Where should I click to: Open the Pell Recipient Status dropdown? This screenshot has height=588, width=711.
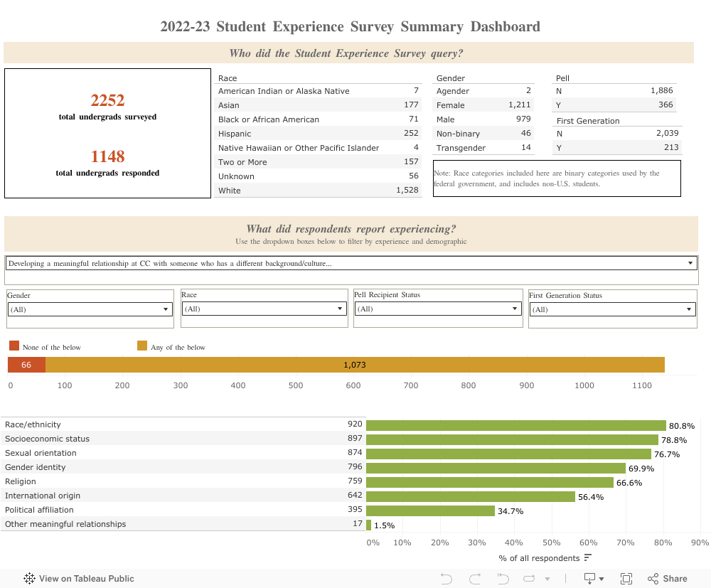pyautogui.click(x=514, y=309)
